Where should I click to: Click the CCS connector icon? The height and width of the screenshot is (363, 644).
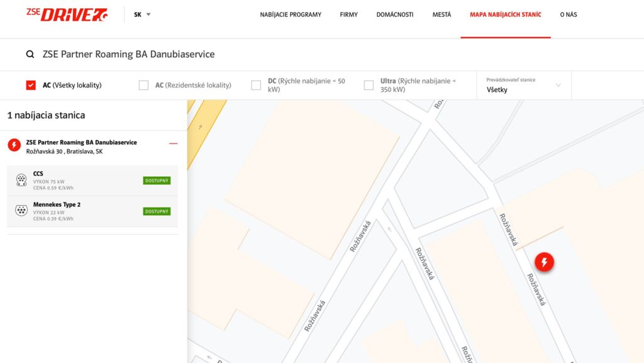[x=21, y=180]
